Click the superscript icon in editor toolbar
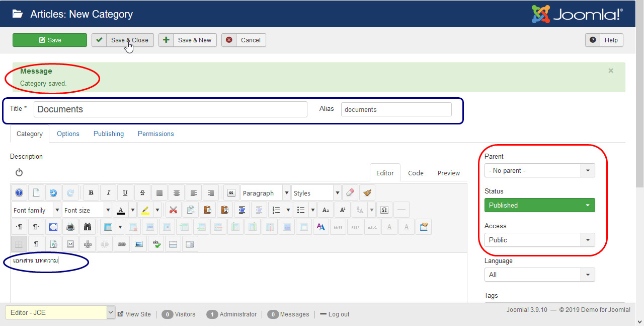Screen dimensions: 644x326 [342, 210]
